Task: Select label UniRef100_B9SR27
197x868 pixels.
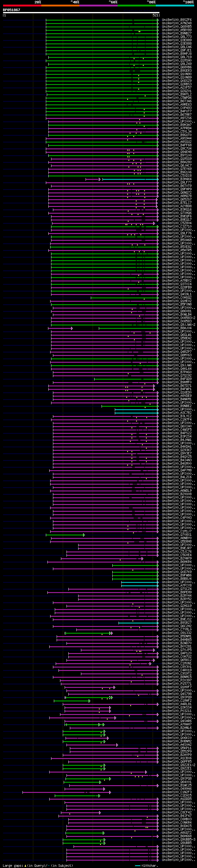Action: (x=177, y=623)
